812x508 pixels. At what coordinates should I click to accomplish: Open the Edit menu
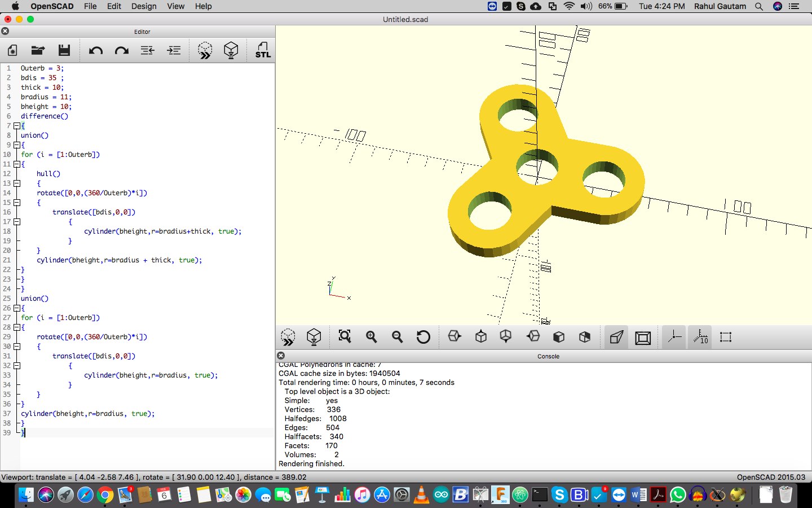(114, 6)
